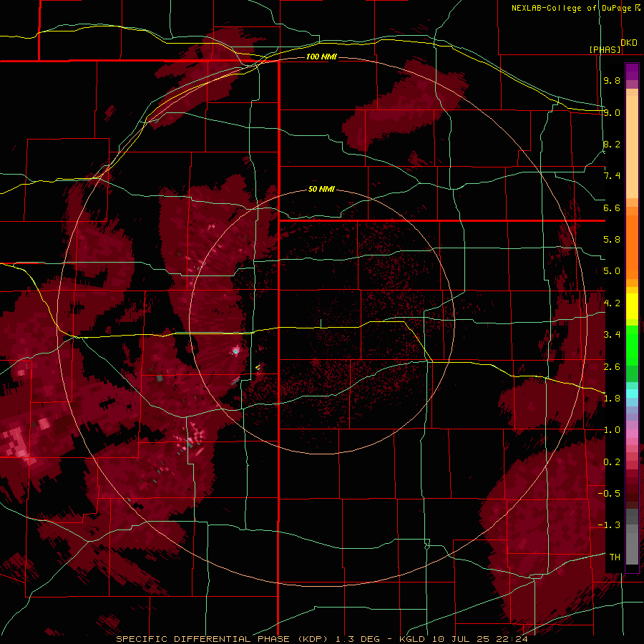This screenshot has width=644, height=644.
Task: Click the 50 NMI range ring label
Action: [321, 189]
